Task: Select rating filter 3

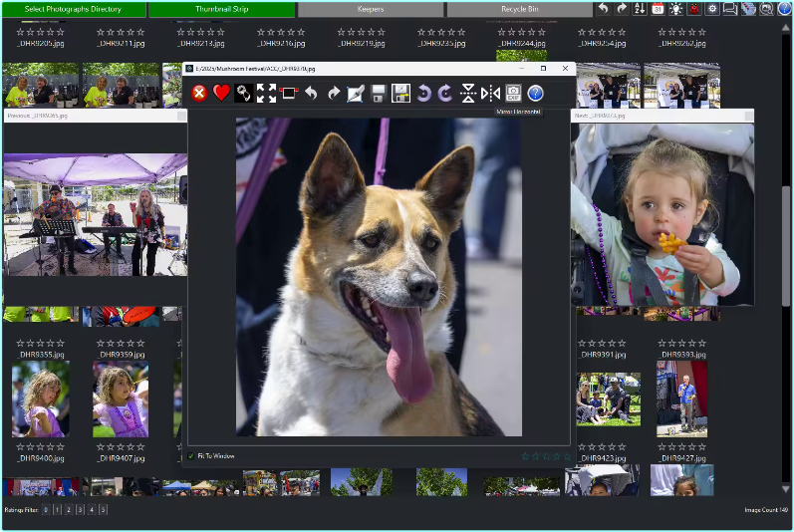Action: [x=80, y=509]
